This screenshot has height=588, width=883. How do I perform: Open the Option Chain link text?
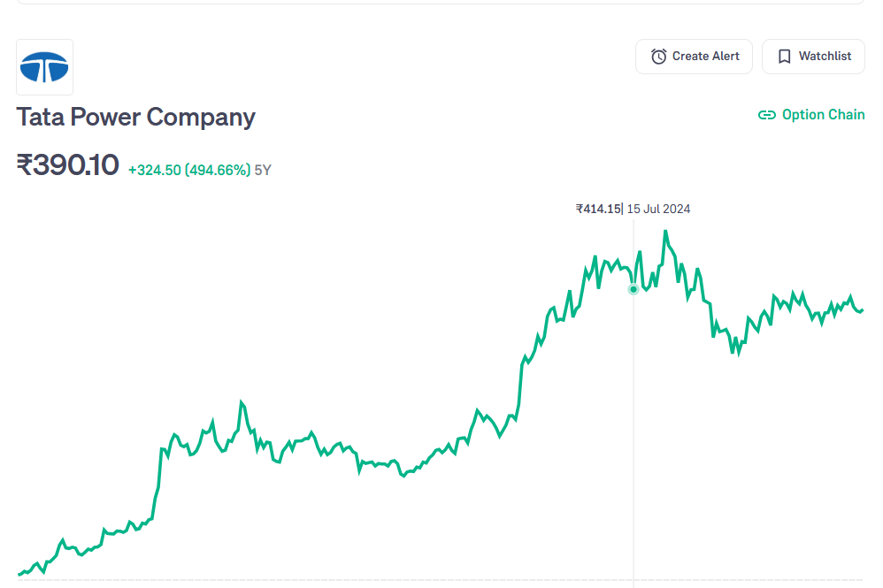click(823, 115)
